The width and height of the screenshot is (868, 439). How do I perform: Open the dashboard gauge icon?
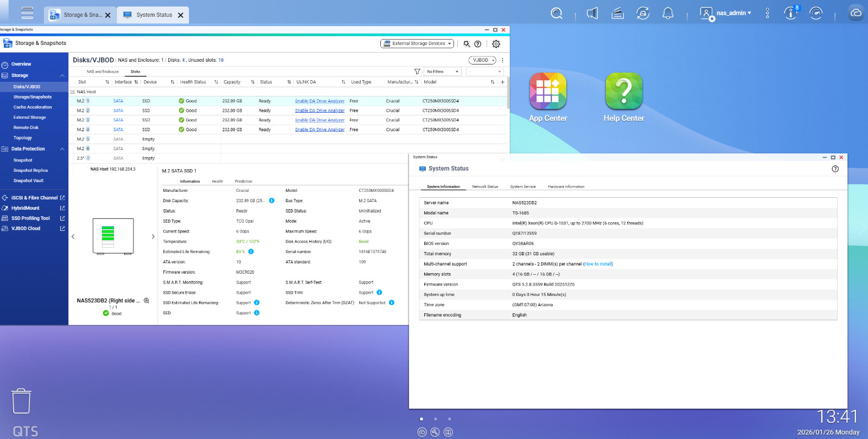(x=815, y=14)
